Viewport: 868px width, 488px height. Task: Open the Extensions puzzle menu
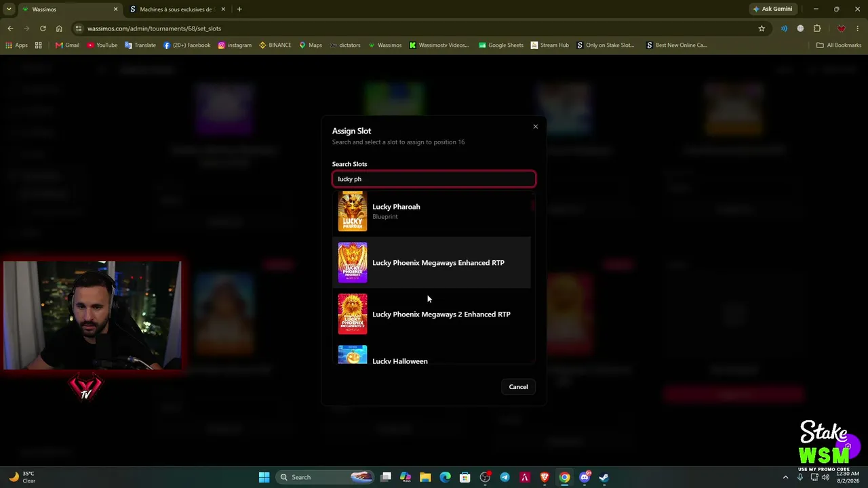tap(817, 28)
